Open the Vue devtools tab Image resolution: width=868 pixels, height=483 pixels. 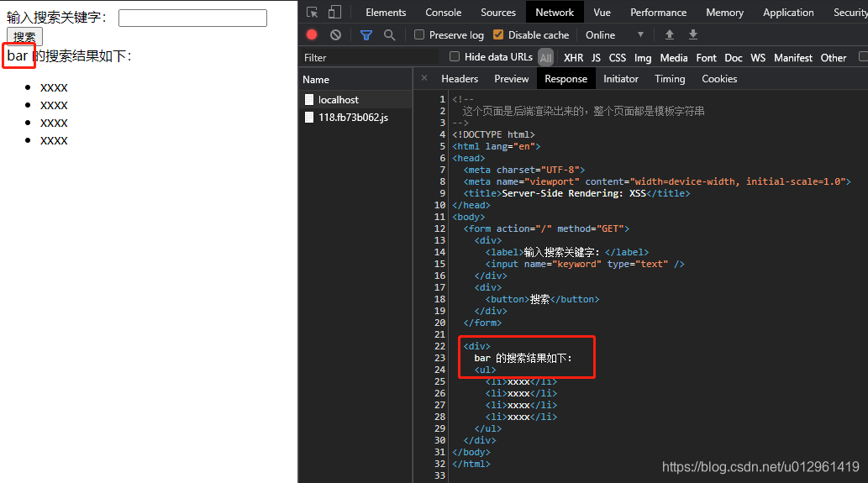[x=602, y=12]
